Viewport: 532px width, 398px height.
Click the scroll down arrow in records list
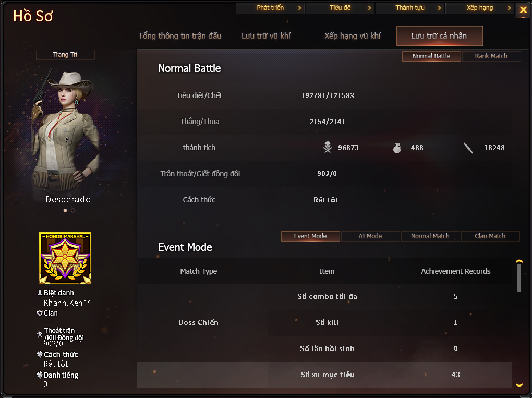[519, 385]
